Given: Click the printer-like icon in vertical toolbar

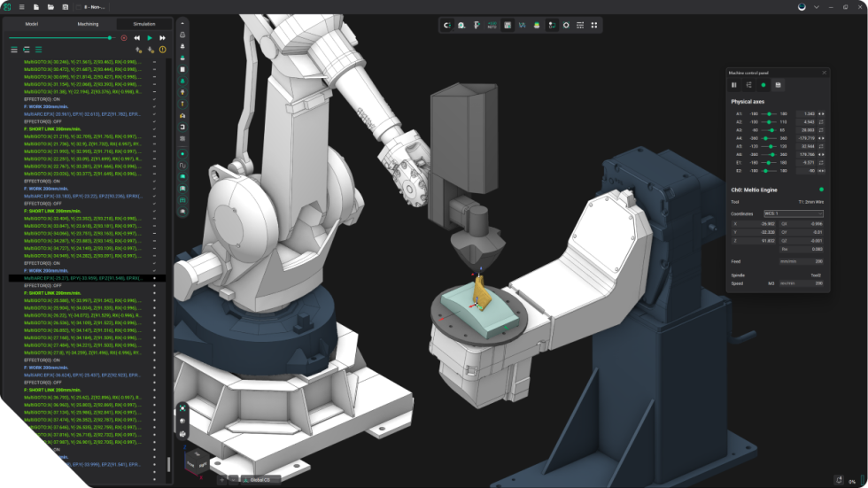Looking at the screenshot, I should click(x=182, y=35).
